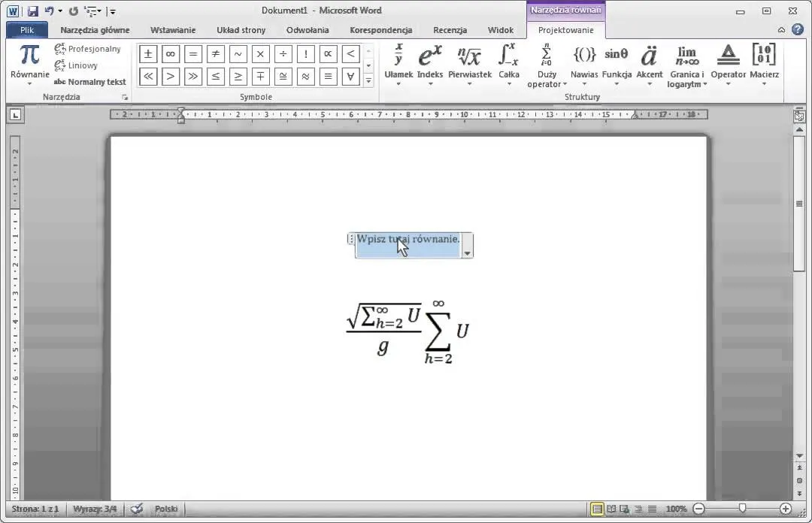Click the Wpisz tutaj równanie placeholder
The width and height of the screenshot is (812, 523).
coord(408,239)
